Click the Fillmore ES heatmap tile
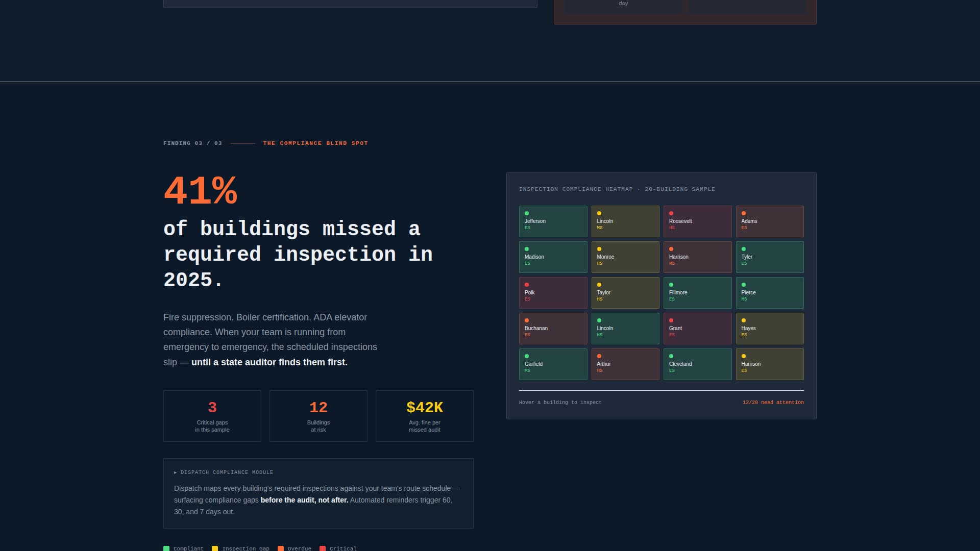This screenshot has width=980, height=551. pos(697,293)
